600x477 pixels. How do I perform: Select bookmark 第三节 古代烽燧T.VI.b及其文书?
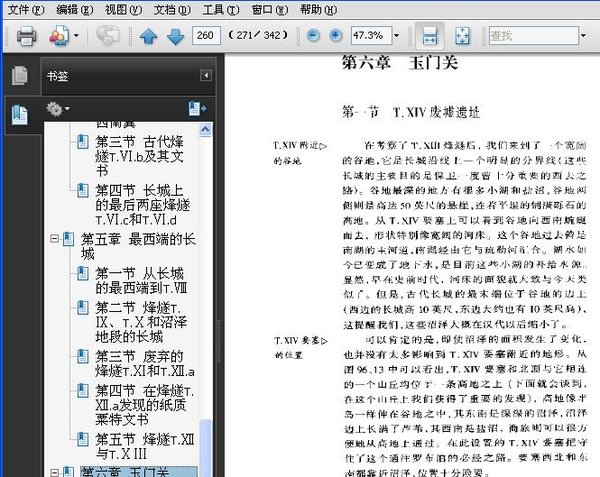click(x=140, y=156)
